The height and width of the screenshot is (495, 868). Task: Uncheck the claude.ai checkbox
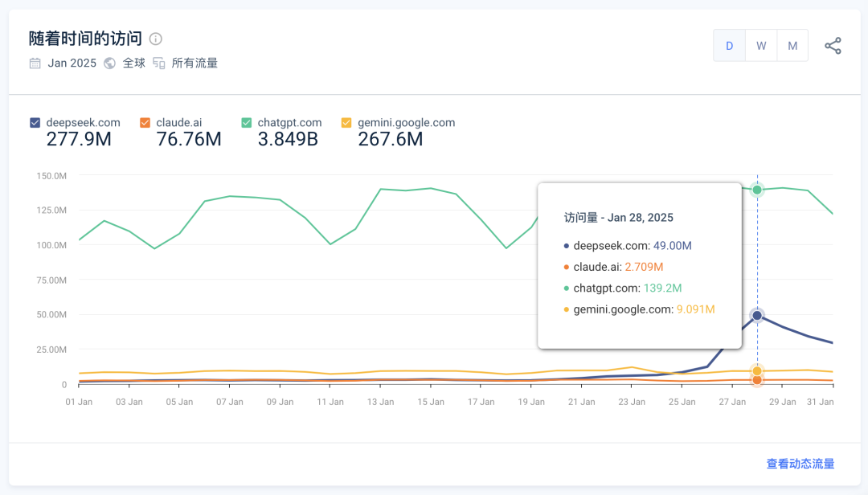145,122
